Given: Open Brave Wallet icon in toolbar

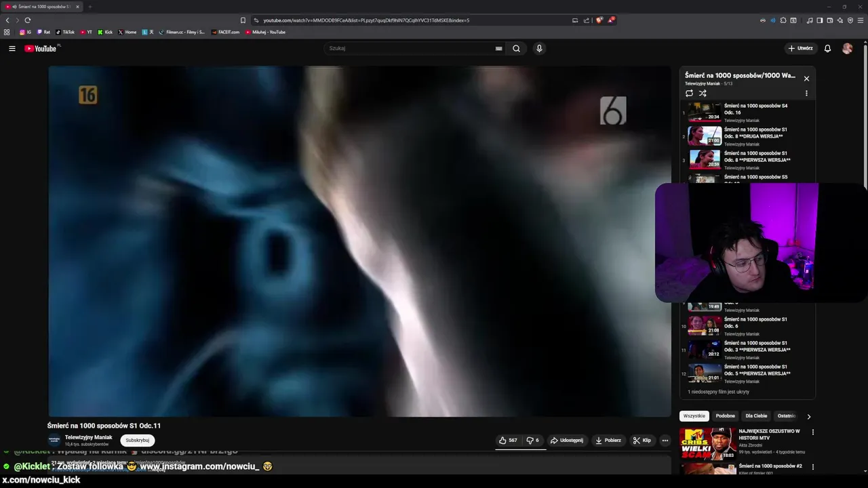Looking at the screenshot, I should pyautogui.click(x=829, y=20).
